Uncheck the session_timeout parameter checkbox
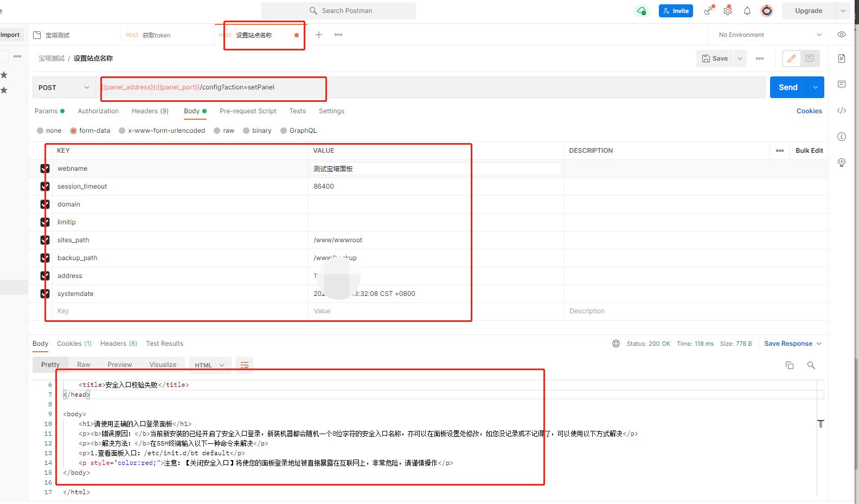This screenshot has width=859, height=504. (x=45, y=186)
